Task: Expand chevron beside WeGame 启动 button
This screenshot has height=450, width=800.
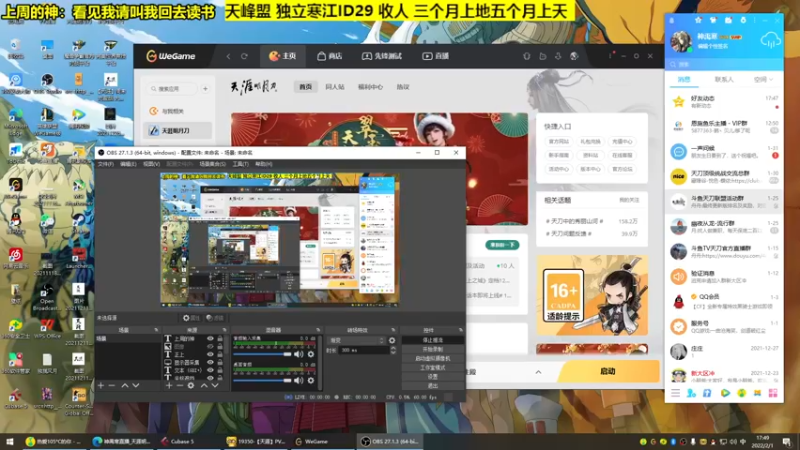Action: click(x=538, y=372)
